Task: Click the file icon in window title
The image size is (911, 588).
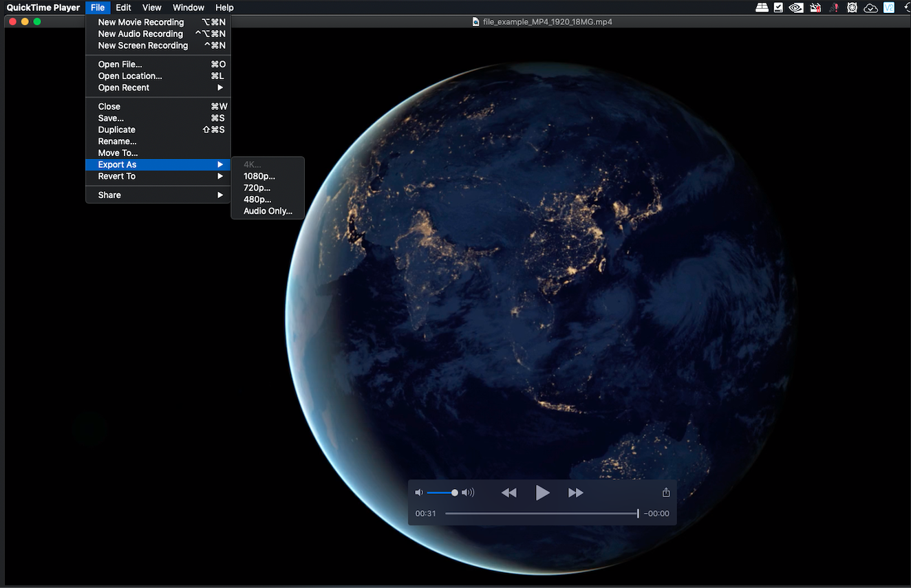Action: coord(475,21)
